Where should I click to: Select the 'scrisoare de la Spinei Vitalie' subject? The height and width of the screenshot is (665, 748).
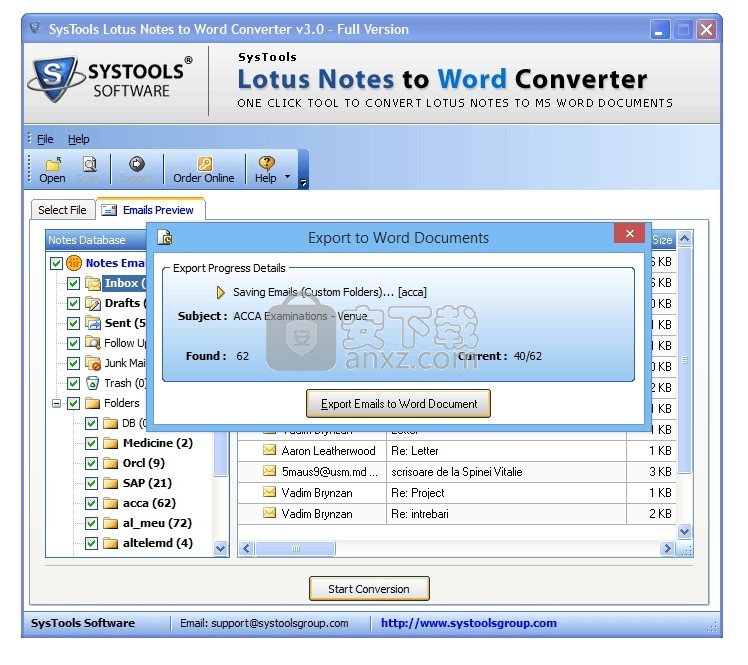(457, 472)
